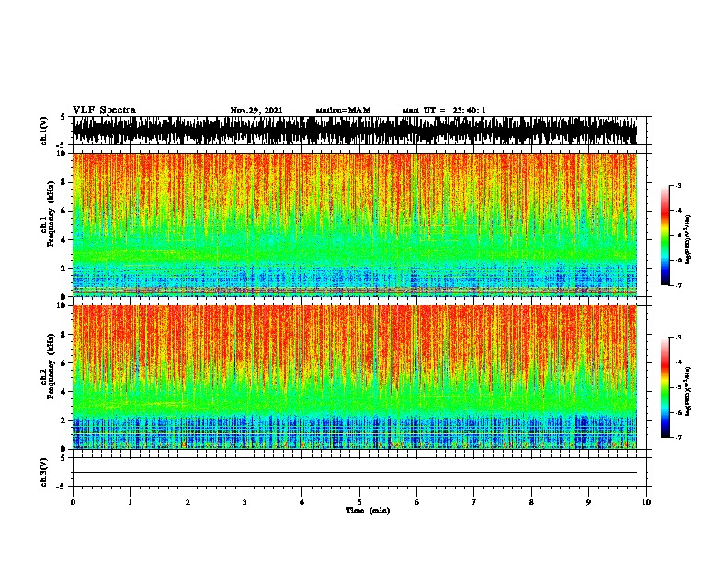Viewport: 728px width, 563px height.
Task: Click the "-3" value atop ch.1 color bar
Action: coord(678,186)
